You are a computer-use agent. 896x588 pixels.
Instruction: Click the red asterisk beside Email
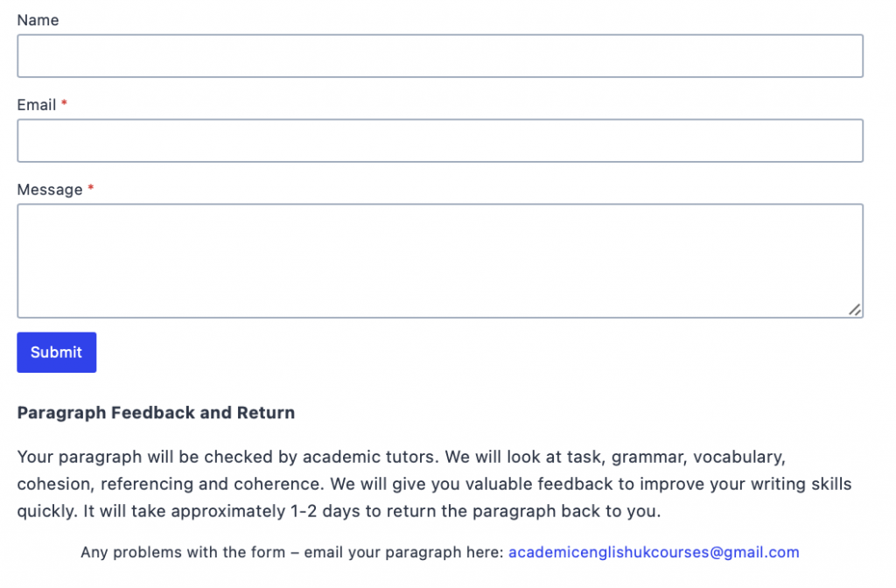pos(64,105)
